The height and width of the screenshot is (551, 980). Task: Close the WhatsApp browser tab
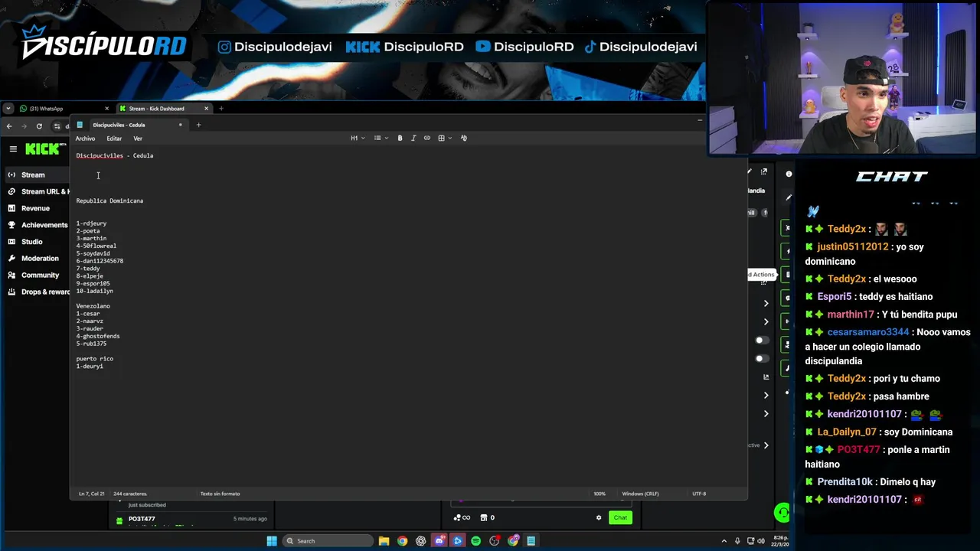coord(106,109)
